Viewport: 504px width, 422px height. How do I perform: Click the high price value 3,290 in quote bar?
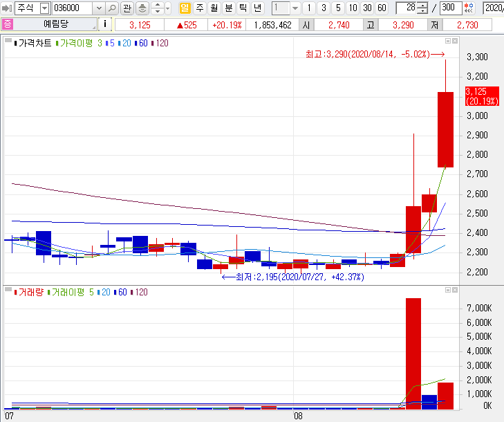pyautogui.click(x=403, y=25)
